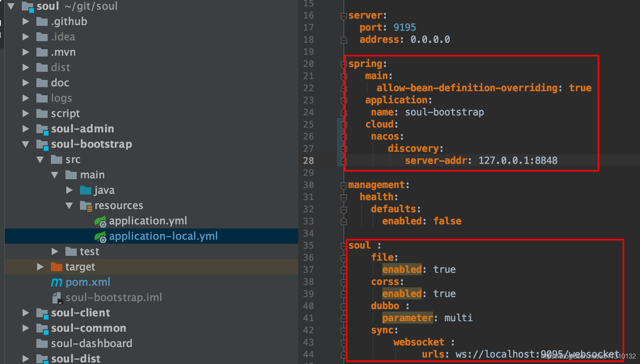Click the soul-bootstrap.iml file icon
The width and height of the screenshot is (640, 364).
coord(58,298)
